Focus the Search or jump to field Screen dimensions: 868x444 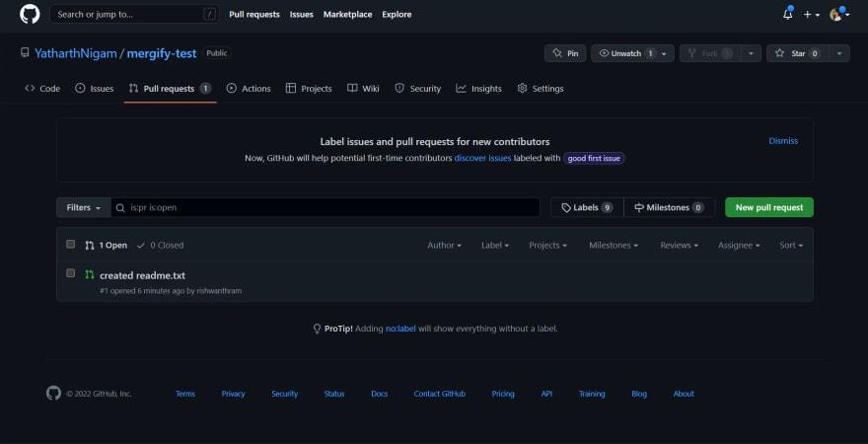coord(134,15)
